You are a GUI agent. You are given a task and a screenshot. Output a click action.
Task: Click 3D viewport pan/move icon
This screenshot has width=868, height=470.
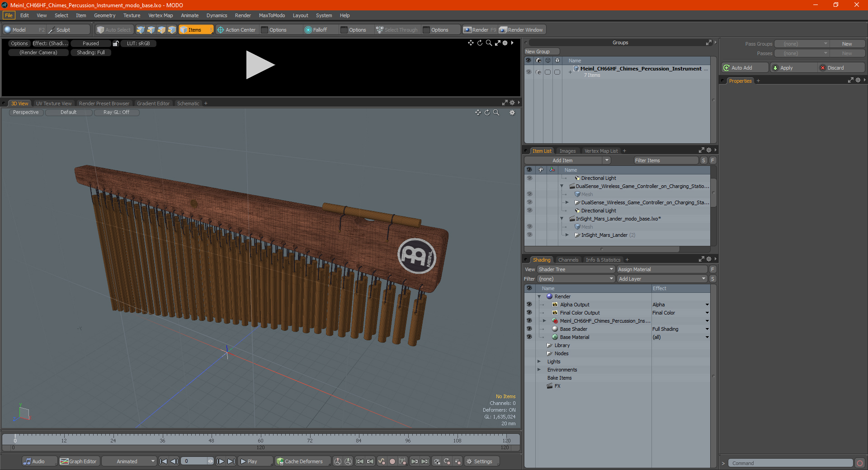point(478,113)
